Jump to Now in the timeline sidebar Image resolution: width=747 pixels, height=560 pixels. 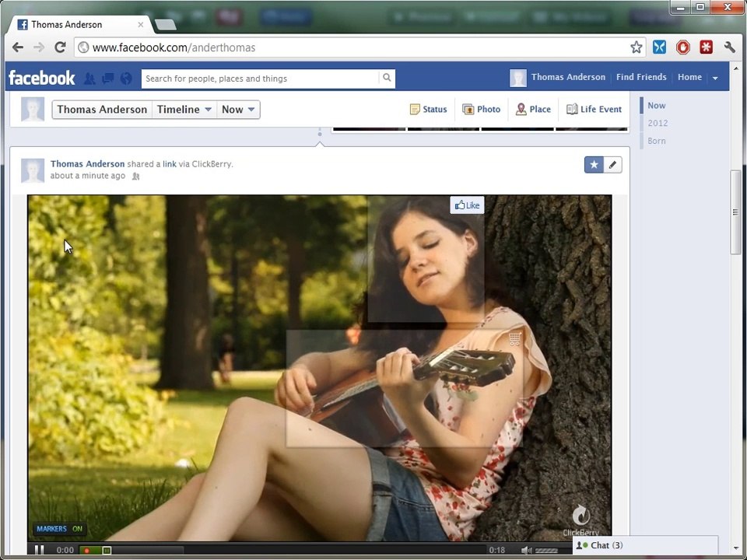(x=657, y=106)
